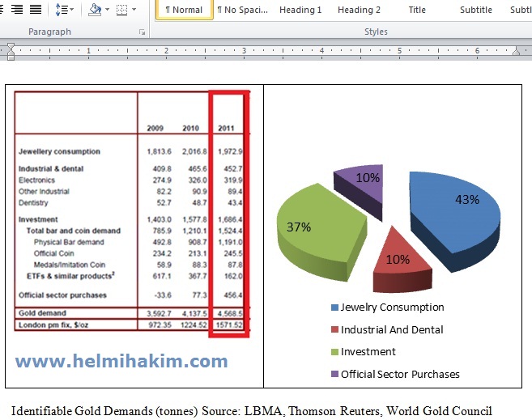The image size is (532, 420).
Task: Click the 1,972.9 jewellery value
Action: pos(230,151)
